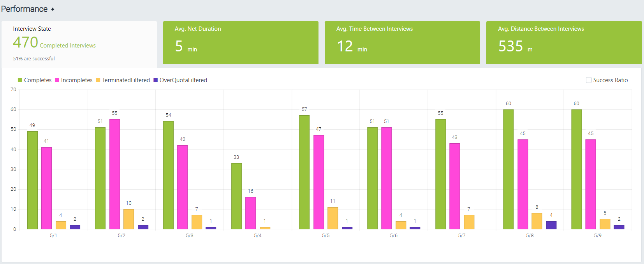Select the purple OverQuotaFiltered bar for 5/8
This screenshot has height=264, width=644.
point(551,225)
